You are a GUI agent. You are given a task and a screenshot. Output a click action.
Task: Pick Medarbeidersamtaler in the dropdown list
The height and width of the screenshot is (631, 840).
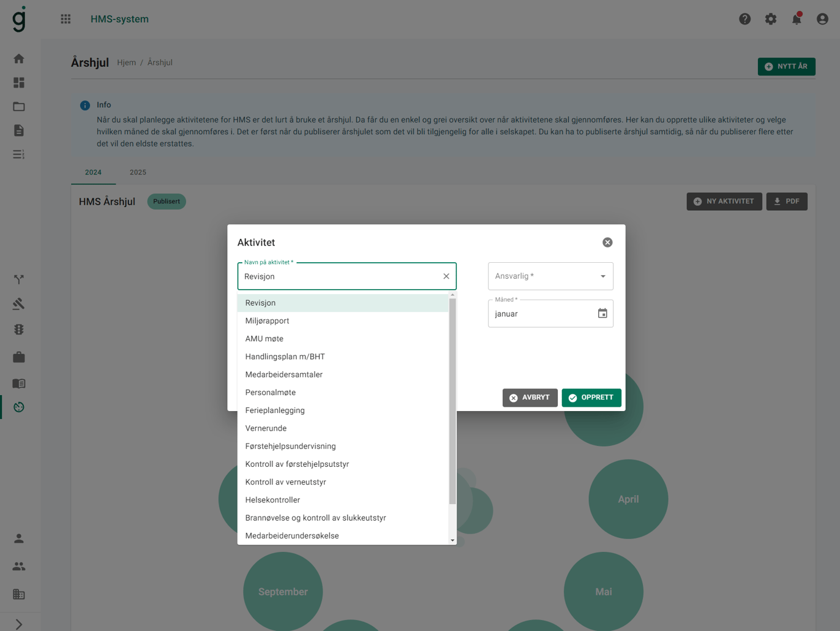point(283,374)
